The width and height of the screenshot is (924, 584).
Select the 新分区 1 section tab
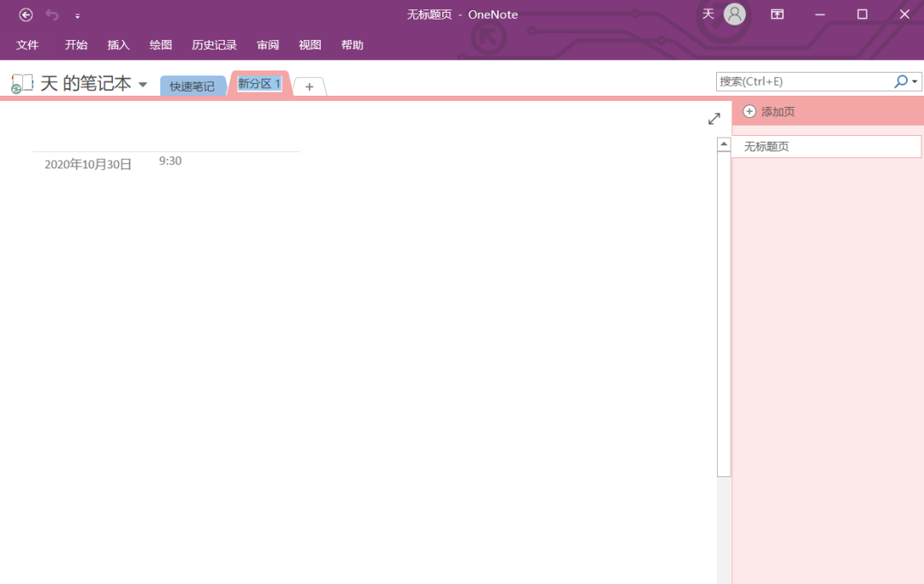tap(259, 84)
